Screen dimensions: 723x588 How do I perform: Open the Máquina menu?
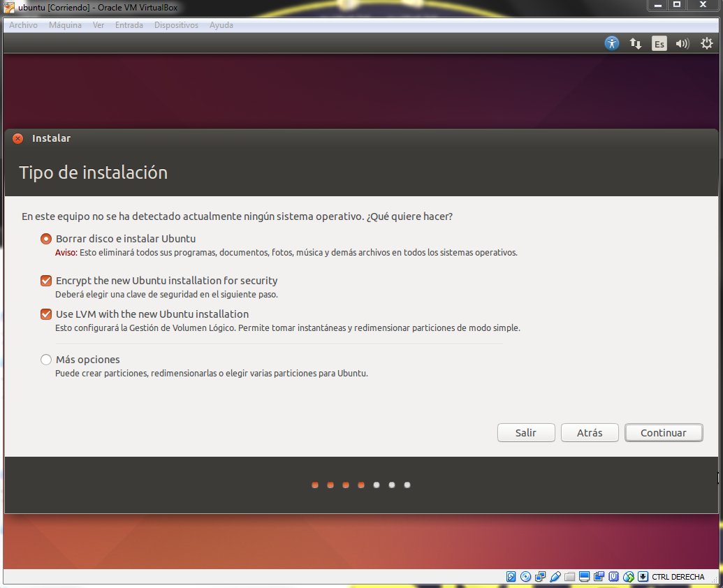65,25
